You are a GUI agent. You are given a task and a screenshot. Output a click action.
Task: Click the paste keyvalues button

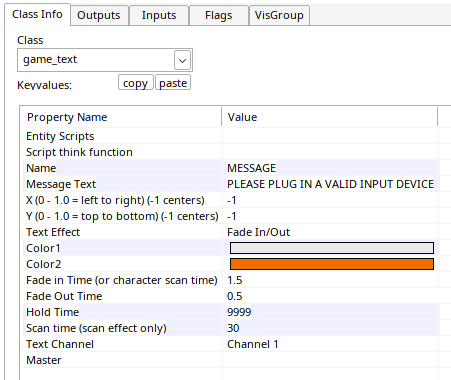tap(173, 83)
